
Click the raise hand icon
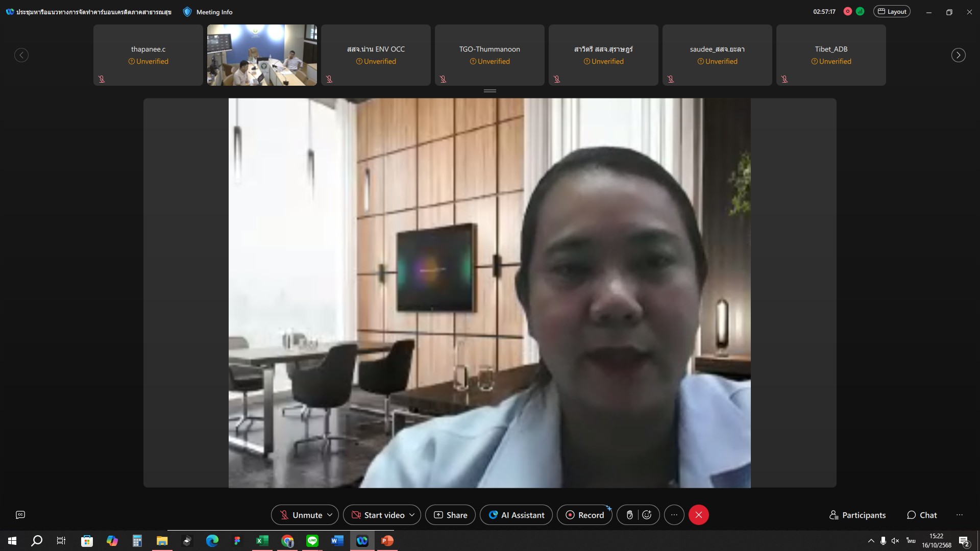click(629, 515)
